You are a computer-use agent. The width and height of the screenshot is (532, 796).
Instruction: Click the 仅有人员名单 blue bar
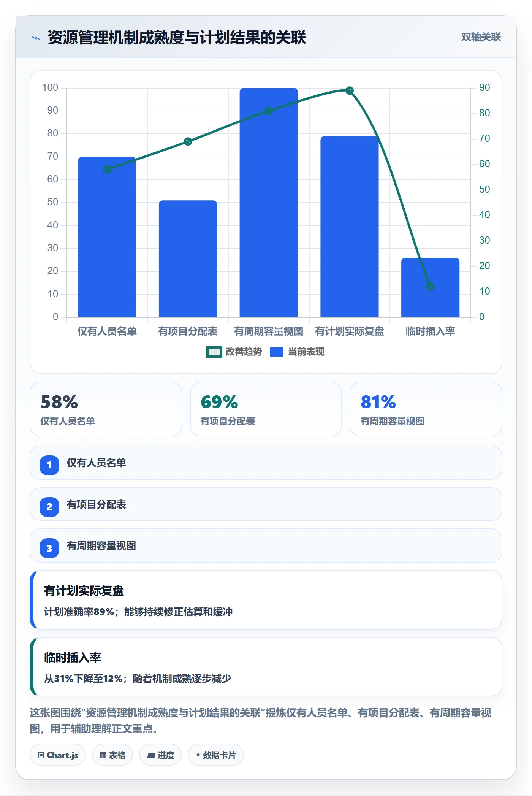[x=107, y=237]
